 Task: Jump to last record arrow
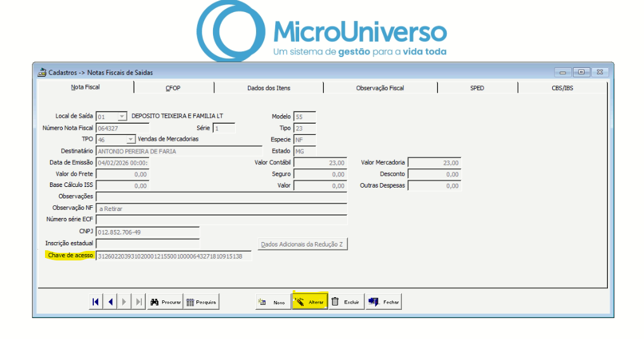139,302
